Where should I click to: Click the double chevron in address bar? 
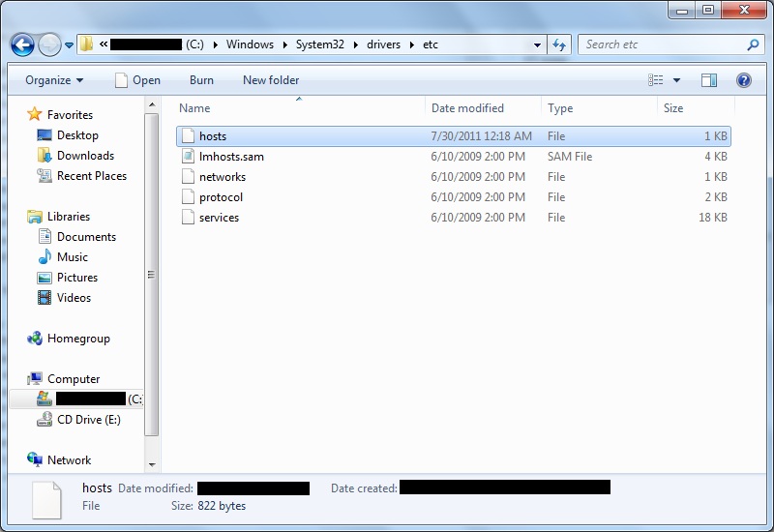click(x=104, y=44)
